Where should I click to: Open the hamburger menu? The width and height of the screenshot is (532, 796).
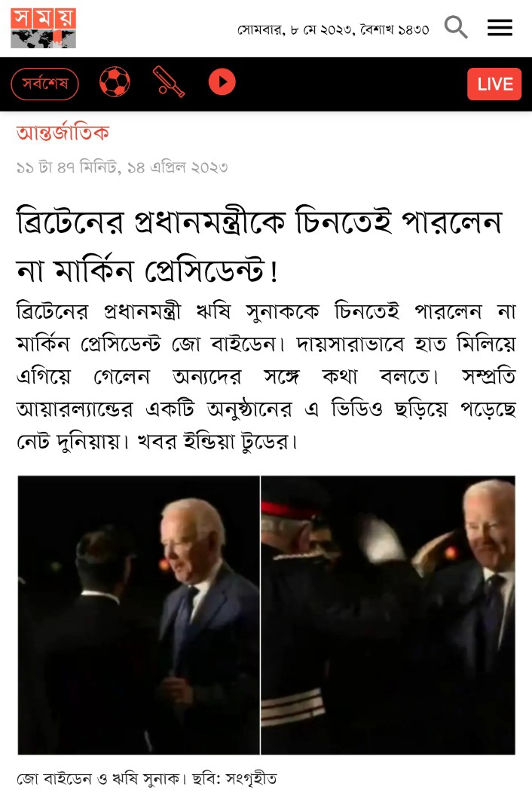coord(500,27)
